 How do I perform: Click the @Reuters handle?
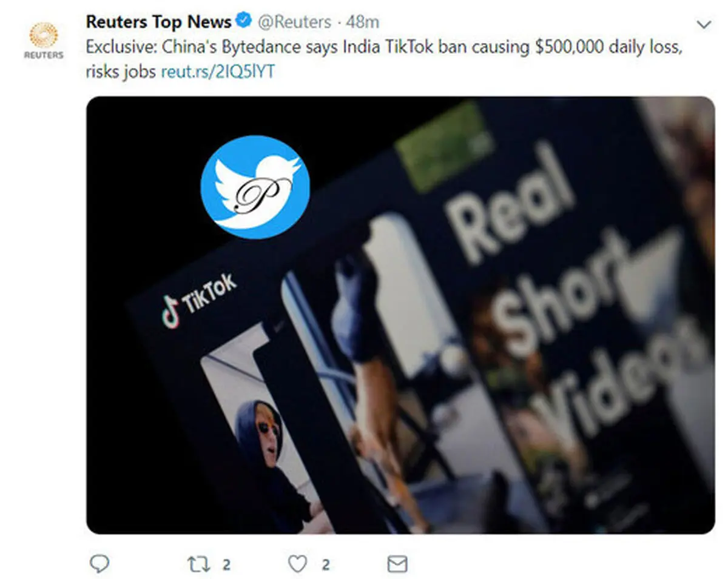[295, 22]
